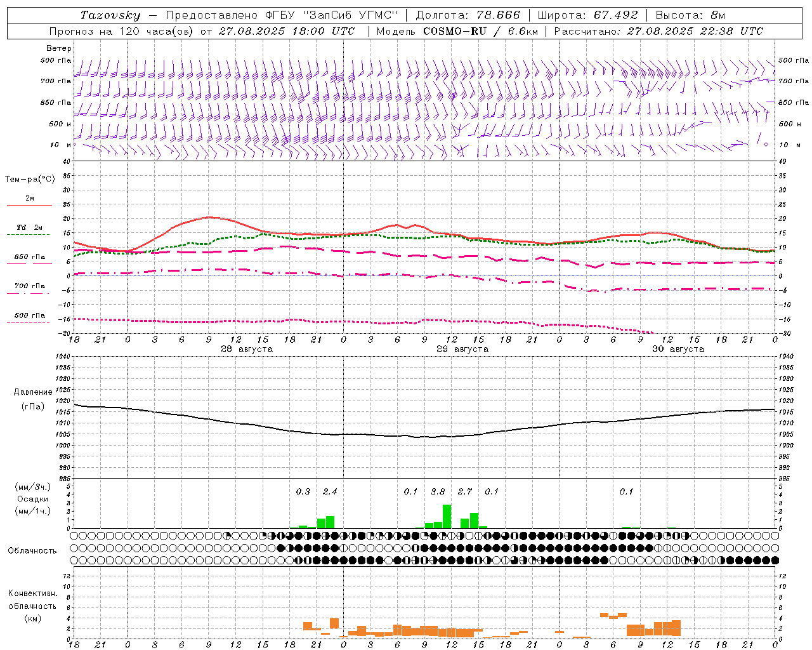Click the Осадки precipitation label
812x650 pixels.
pos(33,499)
